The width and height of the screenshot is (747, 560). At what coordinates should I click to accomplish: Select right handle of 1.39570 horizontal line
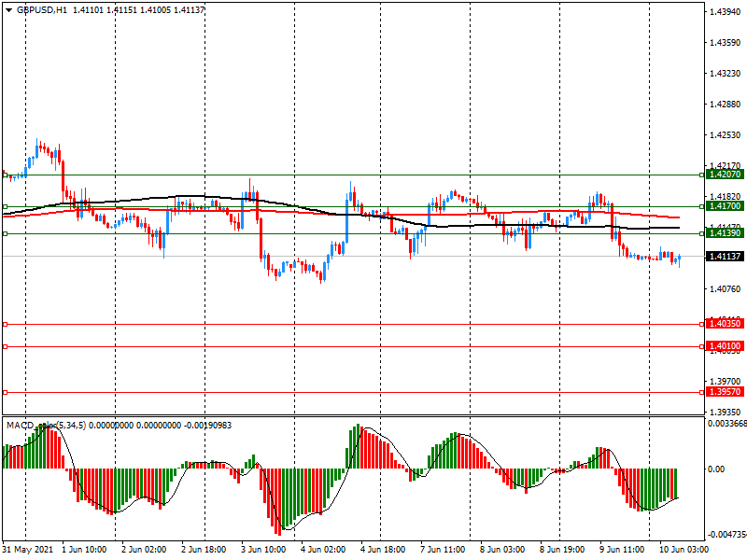point(702,392)
